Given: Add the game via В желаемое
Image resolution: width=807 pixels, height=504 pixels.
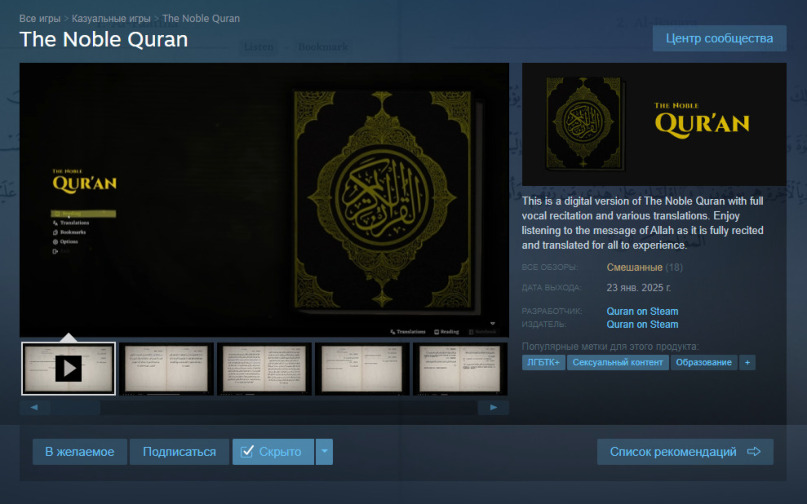Looking at the screenshot, I should pos(80,452).
